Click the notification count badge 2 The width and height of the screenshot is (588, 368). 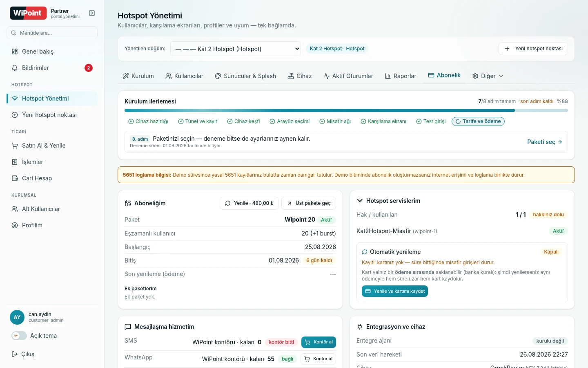pos(89,68)
